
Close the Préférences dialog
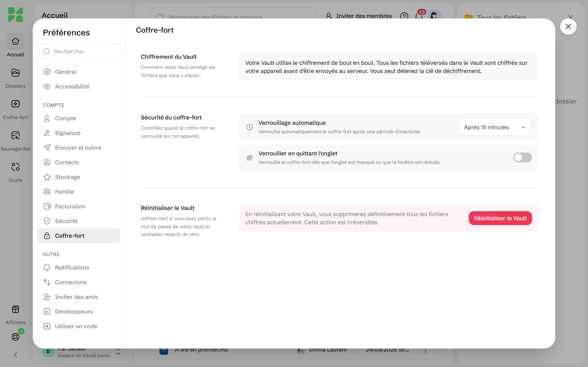(x=568, y=27)
